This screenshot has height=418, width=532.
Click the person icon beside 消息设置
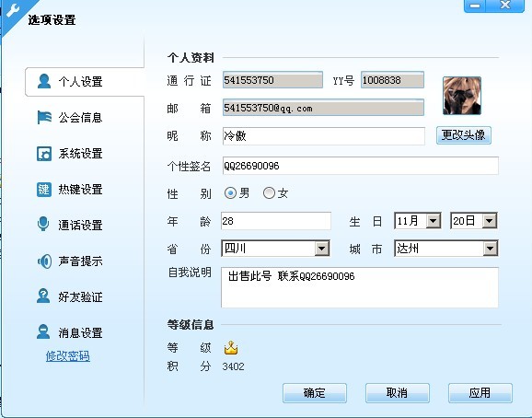tap(43, 332)
